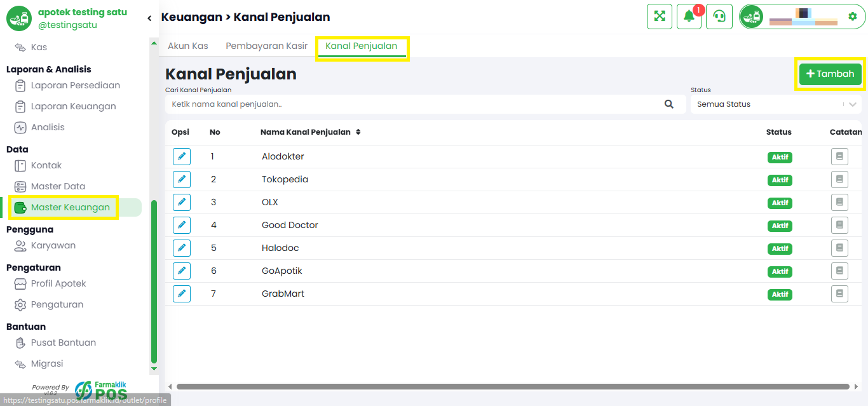View GoApotik notes icon
The width and height of the screenshot is (868, 406).
click(839, 271)
